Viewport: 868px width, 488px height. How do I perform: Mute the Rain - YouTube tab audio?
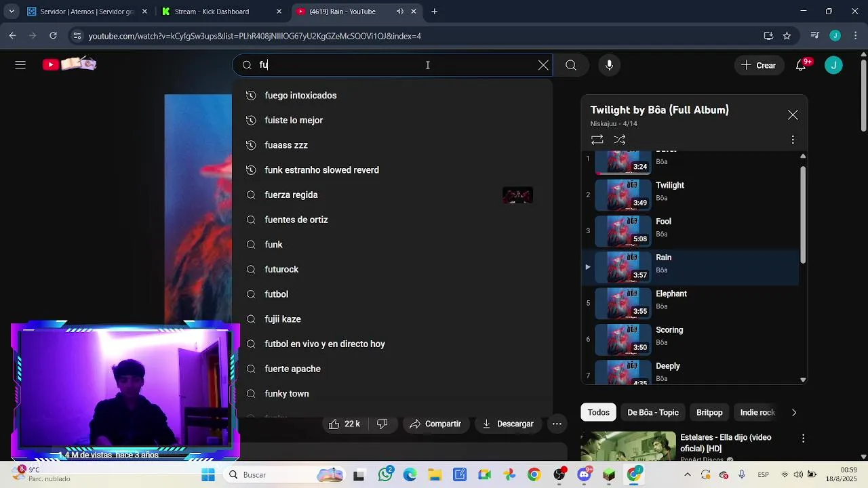coord(399,12)
